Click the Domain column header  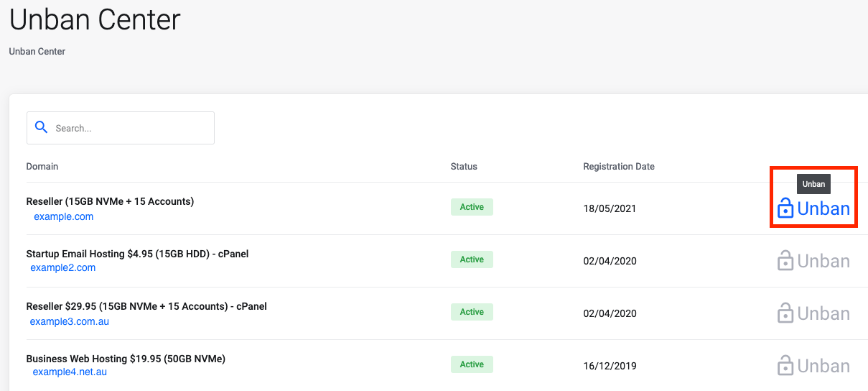tap(42, 166)
